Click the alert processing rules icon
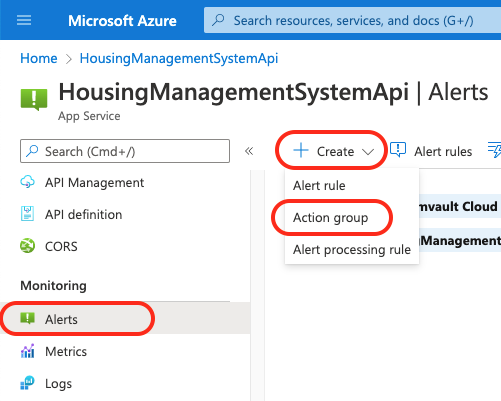 click(x=495, y=150)
